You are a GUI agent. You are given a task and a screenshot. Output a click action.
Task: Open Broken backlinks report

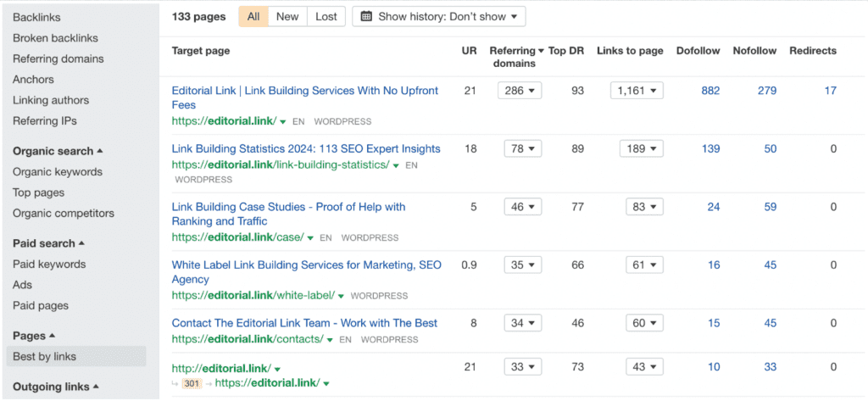[x=55, y=38]
